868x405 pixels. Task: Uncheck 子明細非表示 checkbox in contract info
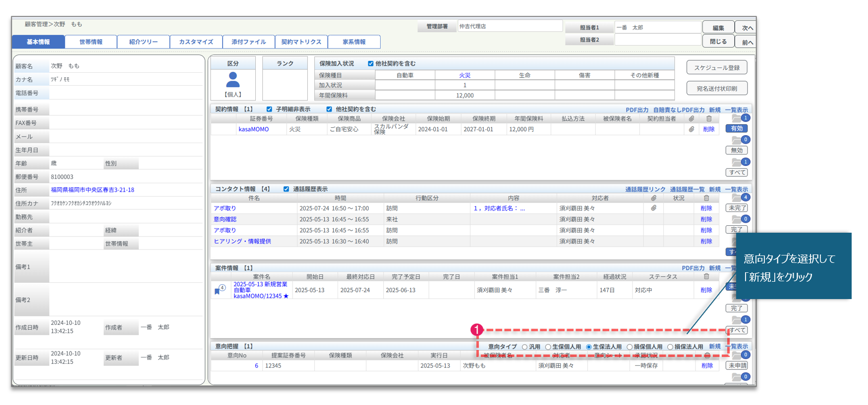(x=269, y=109)
